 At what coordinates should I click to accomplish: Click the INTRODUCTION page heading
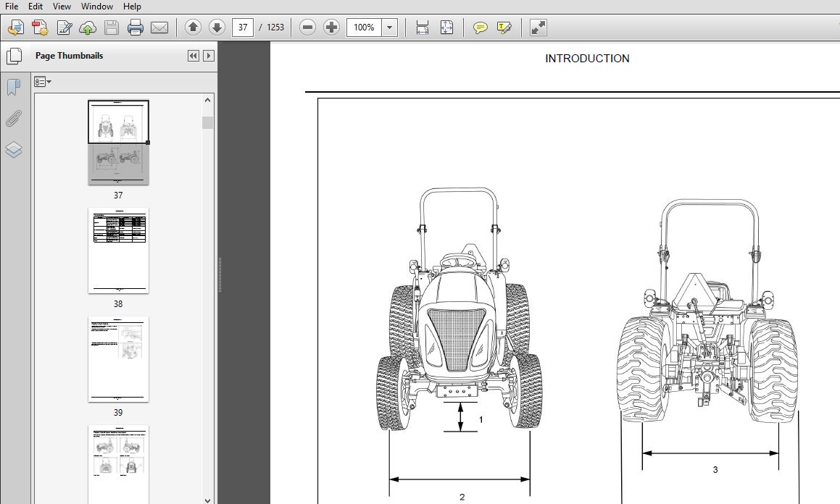(x=587, y=59)
